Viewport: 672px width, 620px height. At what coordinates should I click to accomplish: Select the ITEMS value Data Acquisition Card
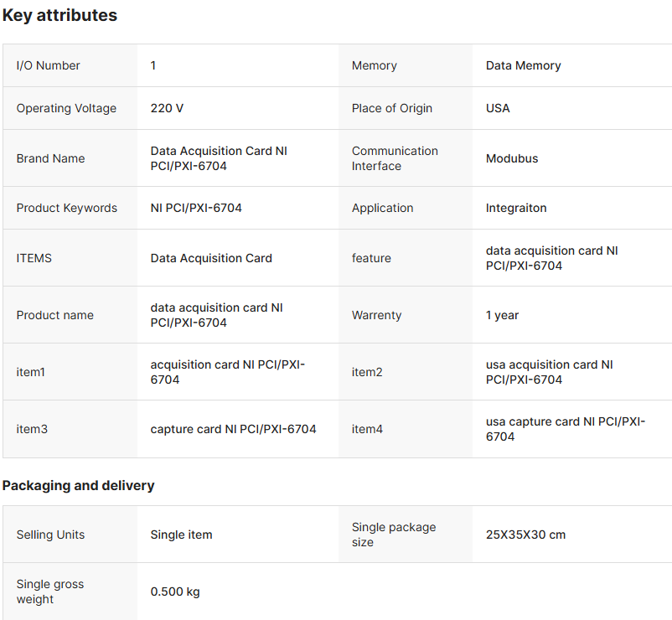point(211,258)
